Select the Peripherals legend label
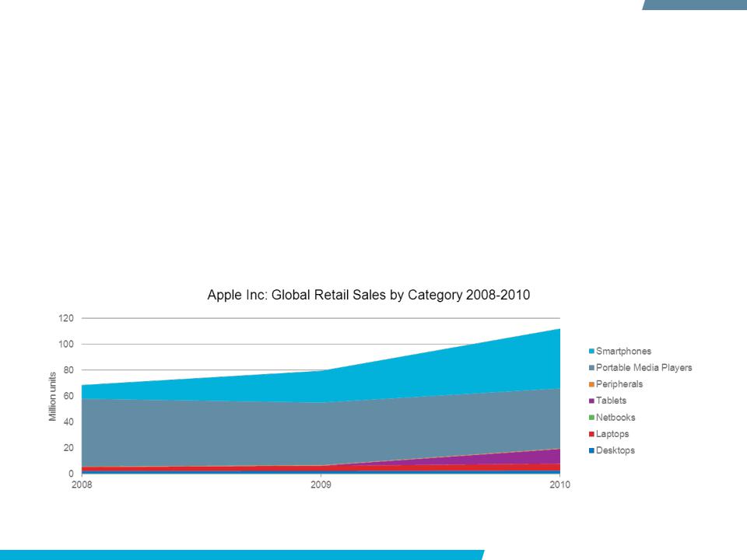The width and height of the screenshot is (747, 560). [619, 384]
